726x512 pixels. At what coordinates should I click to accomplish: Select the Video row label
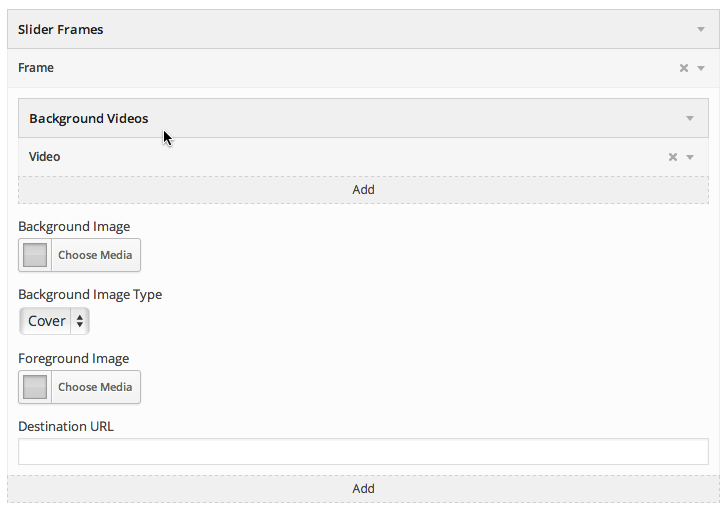pyautogui.click(x=44, y=156)
